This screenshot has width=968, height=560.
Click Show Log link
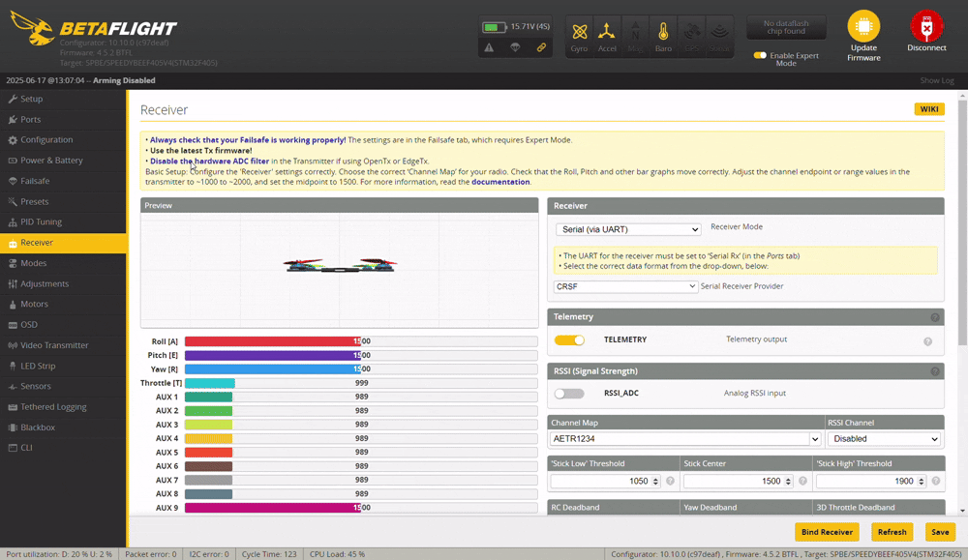[x=936, y=81]
